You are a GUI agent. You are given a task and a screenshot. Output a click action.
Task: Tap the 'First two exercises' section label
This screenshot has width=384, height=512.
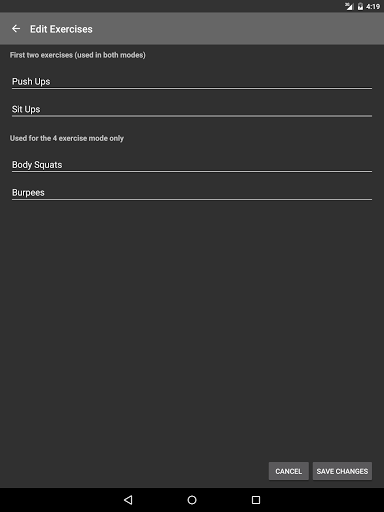tap(78, 55)
